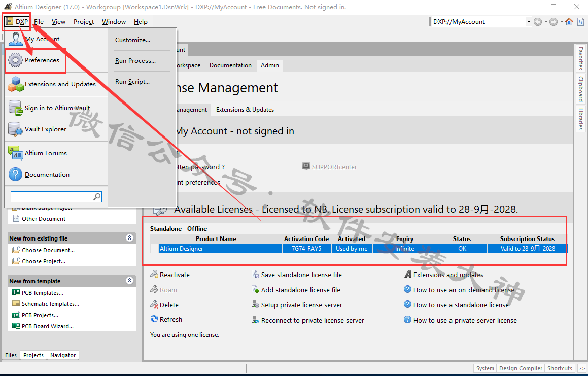588x376 pixels.
Task: Click Setup private license server
Action: point(302,305)
